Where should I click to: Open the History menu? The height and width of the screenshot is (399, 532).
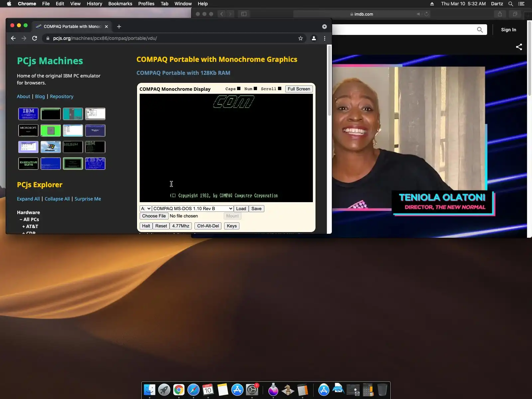pyautogui.click(x=94, y=4)
